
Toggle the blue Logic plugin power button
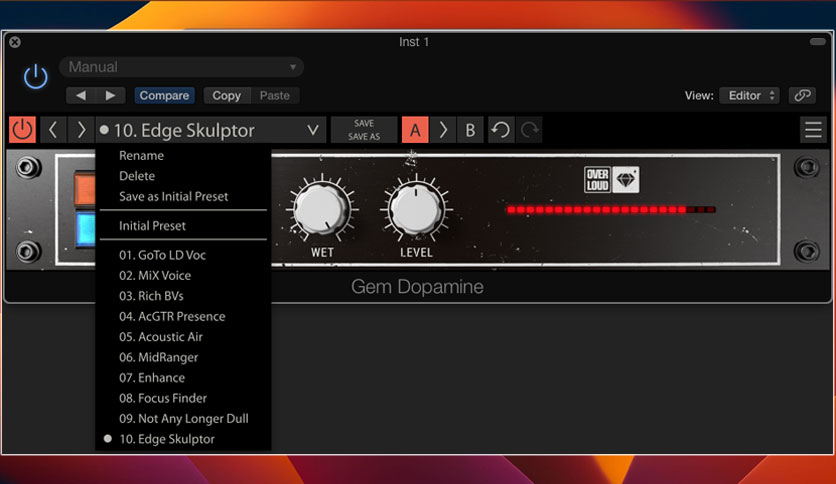[36, 77]
